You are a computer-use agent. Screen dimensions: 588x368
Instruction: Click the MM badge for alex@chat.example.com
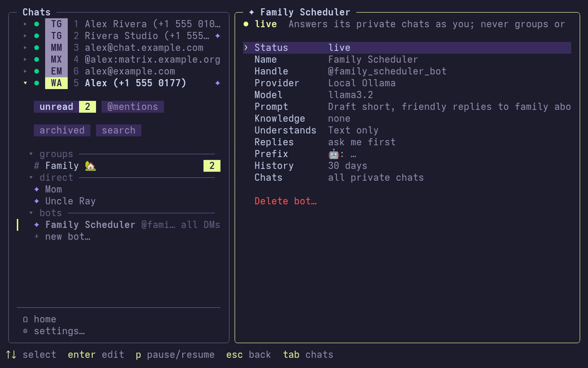[57, 48]
